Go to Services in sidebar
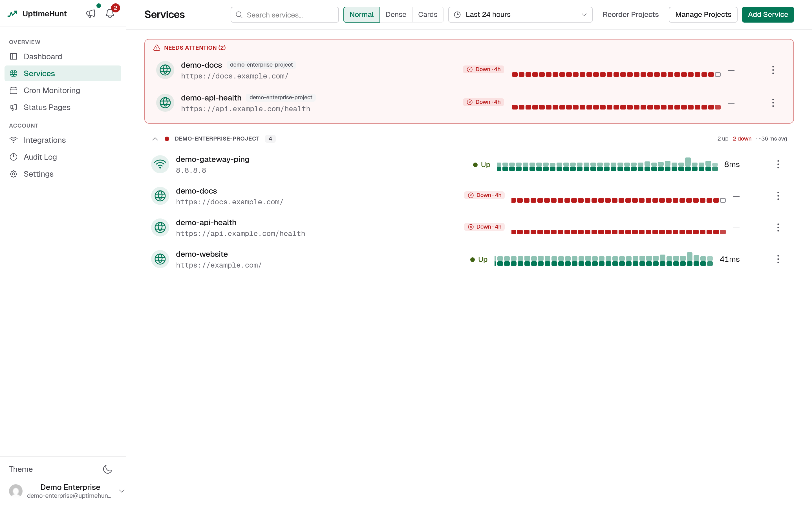Image resolution: width=812 pixels, height=508 pixels. point(63,73)
